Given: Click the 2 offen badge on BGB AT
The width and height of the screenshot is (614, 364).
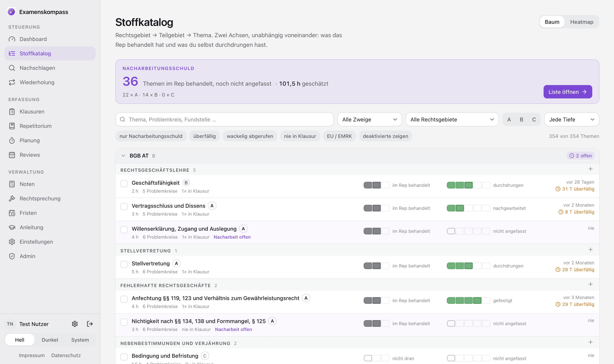Looking at the screenshot, I should [580, 156].
